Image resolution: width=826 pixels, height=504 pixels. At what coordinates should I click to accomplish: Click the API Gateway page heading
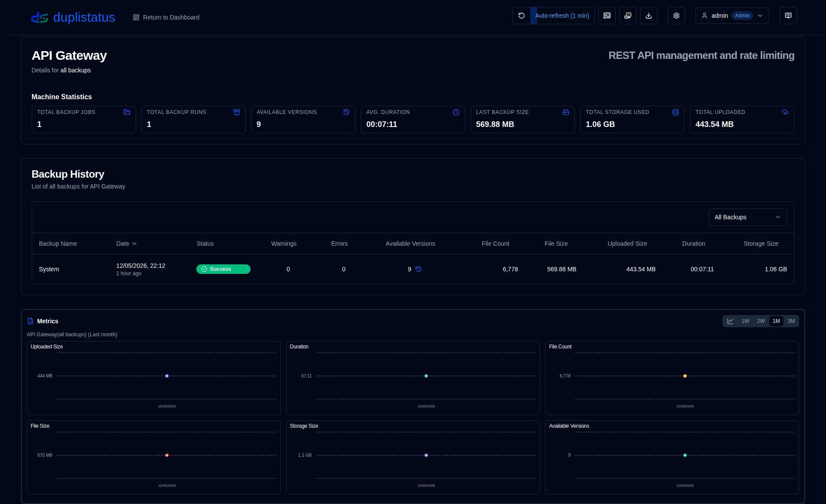point(69,55)
